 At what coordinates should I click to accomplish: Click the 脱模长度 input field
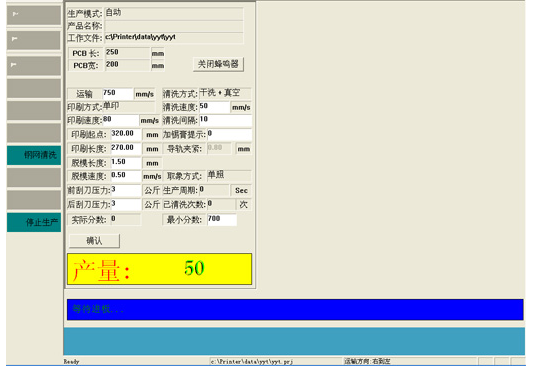[126, 163]
